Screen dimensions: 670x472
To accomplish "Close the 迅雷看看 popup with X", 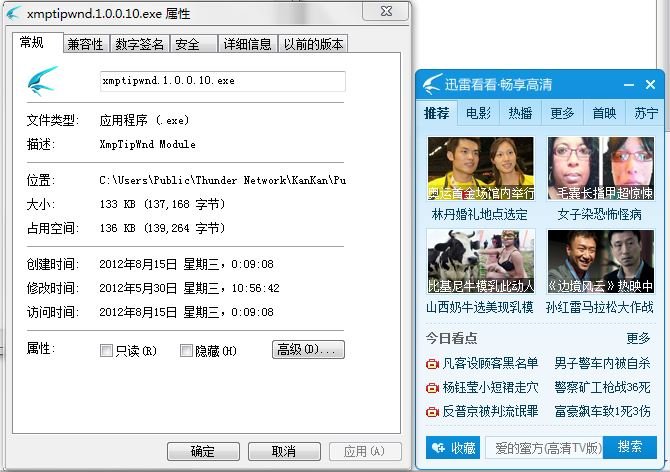I will (x=650, y=85).
